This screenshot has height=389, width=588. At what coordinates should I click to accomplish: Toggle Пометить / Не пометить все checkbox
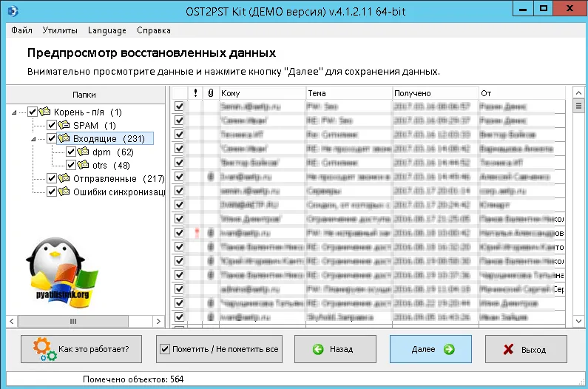pyautogui.click(x=165, y=349)
